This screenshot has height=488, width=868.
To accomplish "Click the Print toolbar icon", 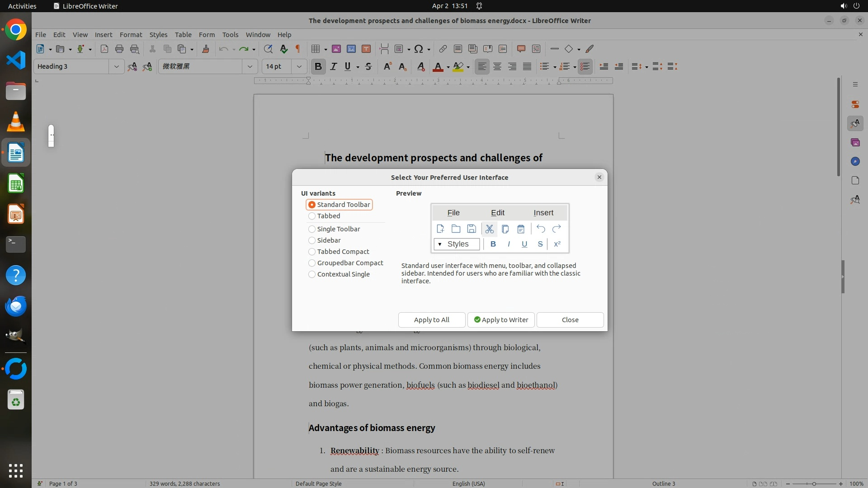I will coord(119,49).
